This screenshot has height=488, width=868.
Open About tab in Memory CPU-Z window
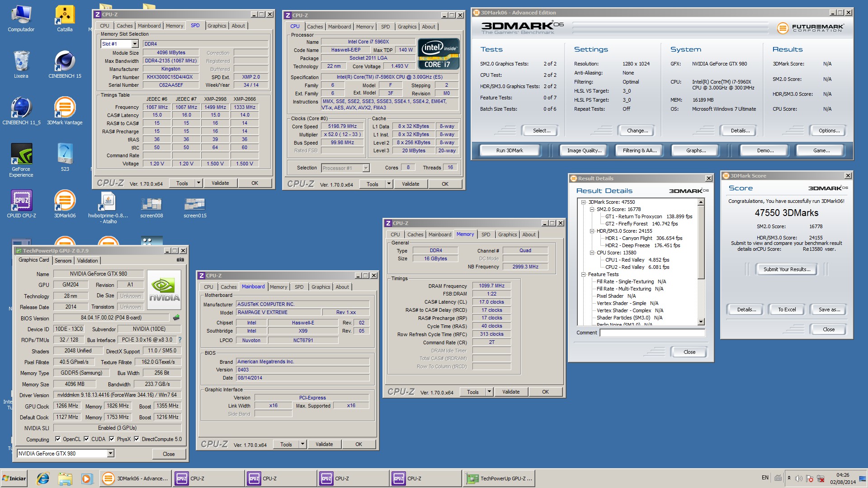click(x=529, y=235)
